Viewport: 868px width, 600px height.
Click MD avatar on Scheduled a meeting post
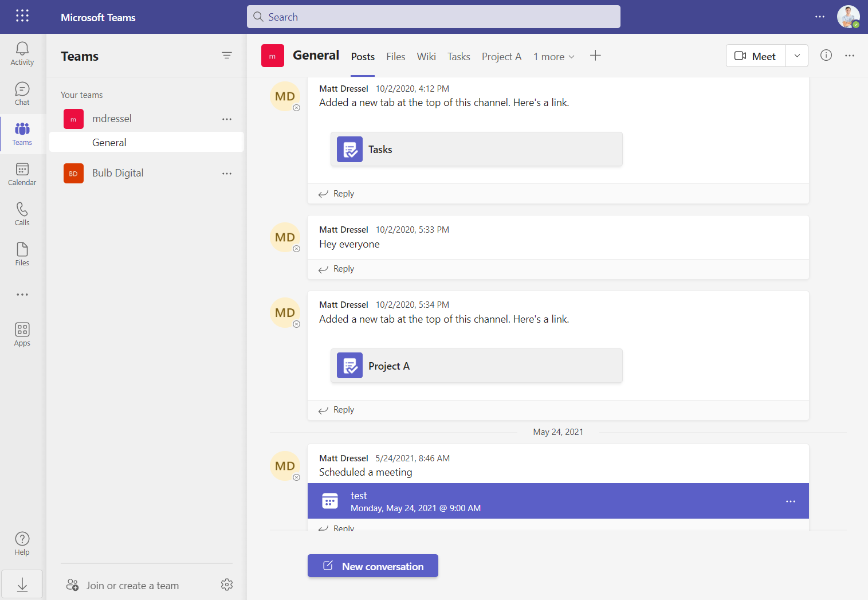285,466
